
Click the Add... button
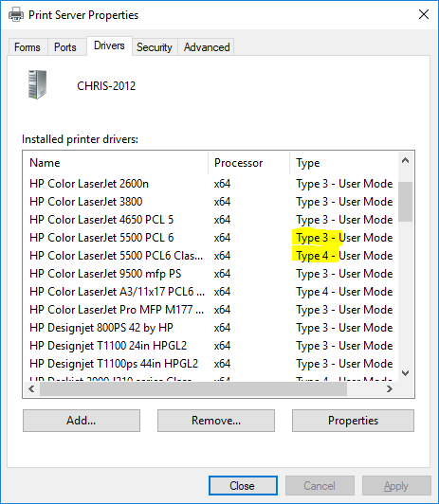(x=82, y=421)
